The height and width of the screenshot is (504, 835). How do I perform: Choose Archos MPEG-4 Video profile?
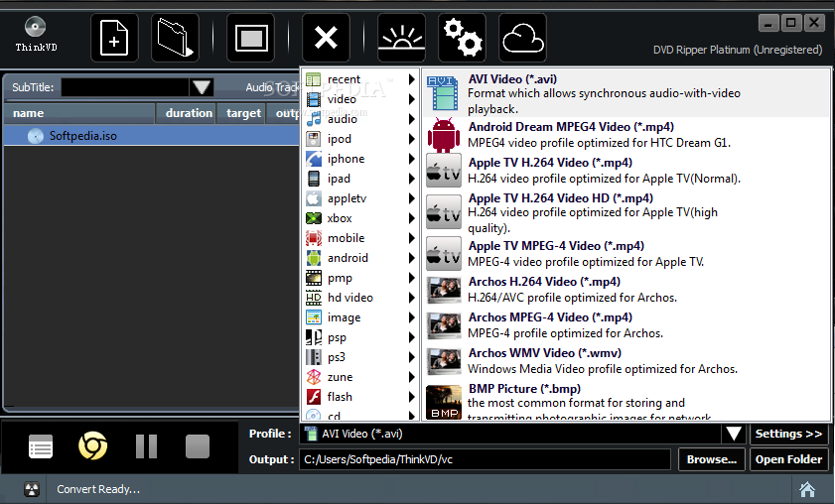coord(626,325)
